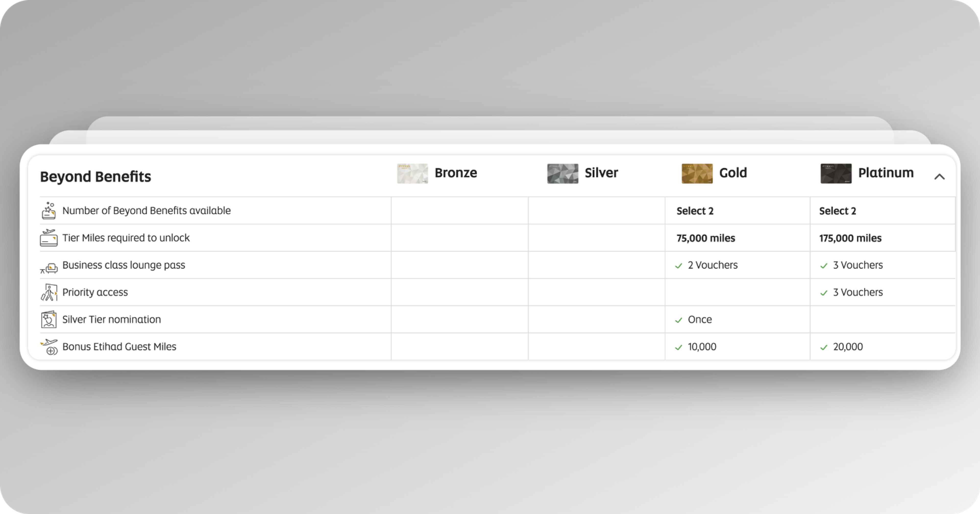Click the Gold 2 Vouchers checkmark
980x514 pixels.
pos(678,266)
